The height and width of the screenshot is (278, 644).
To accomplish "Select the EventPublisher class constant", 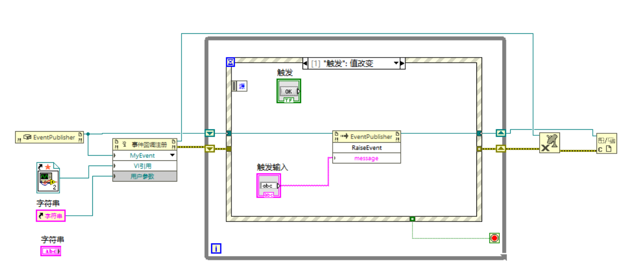I will [50, 137].
